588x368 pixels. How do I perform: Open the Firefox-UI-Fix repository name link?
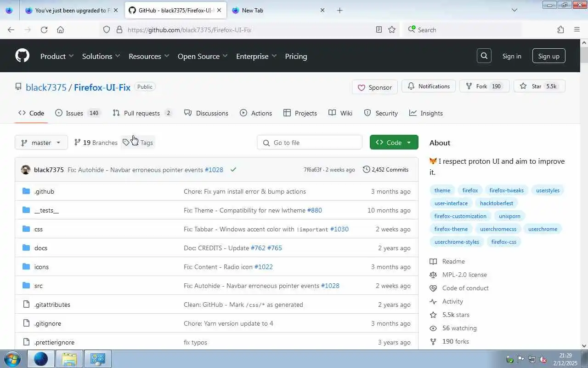click(102, 87)
